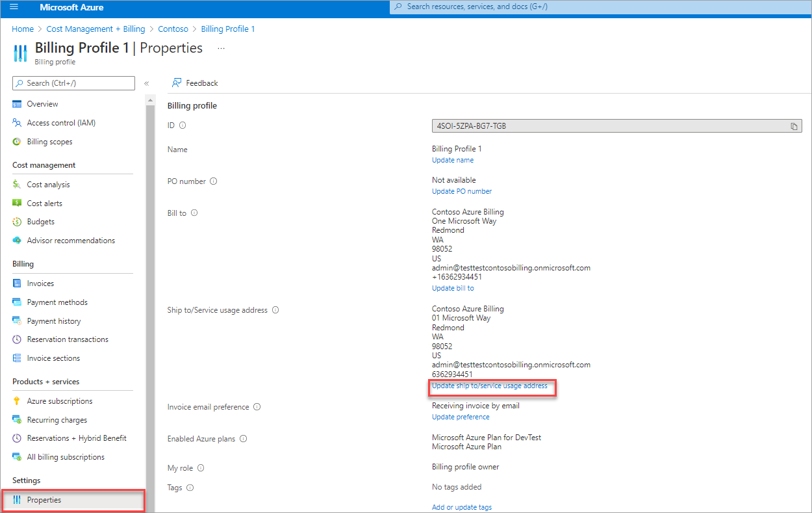Click the Budgets icon
This screenshot has height=513, width=812.
point(17,222)
